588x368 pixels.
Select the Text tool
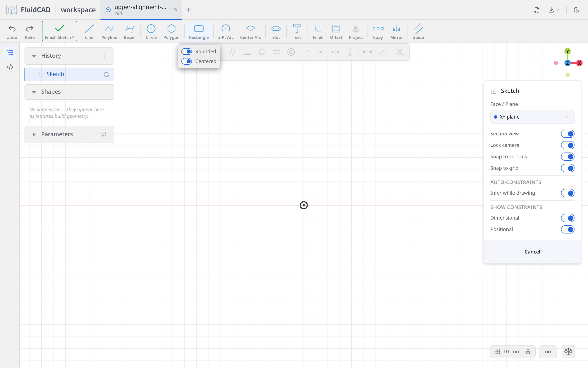[x=297, y=32]
